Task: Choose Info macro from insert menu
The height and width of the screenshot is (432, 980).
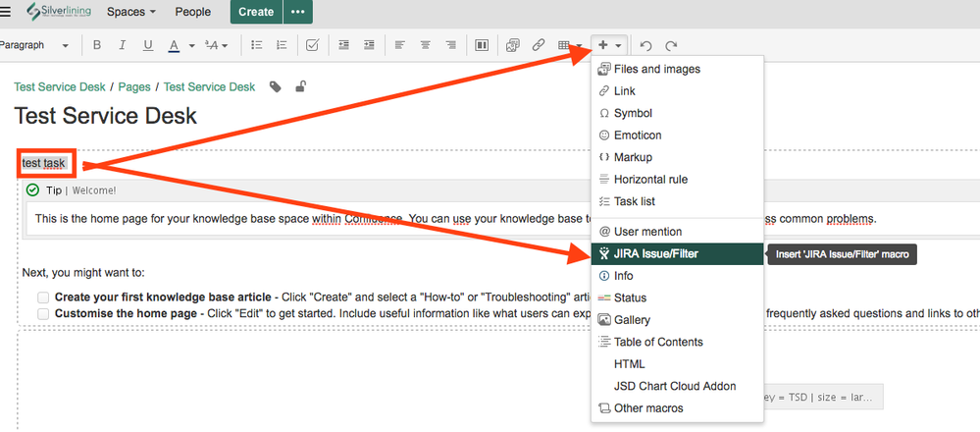Action: (677, 276)
